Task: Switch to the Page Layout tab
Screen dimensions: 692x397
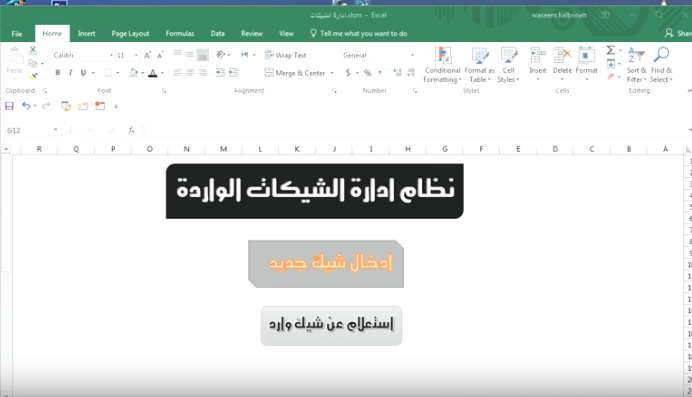Action: point(130,34)
